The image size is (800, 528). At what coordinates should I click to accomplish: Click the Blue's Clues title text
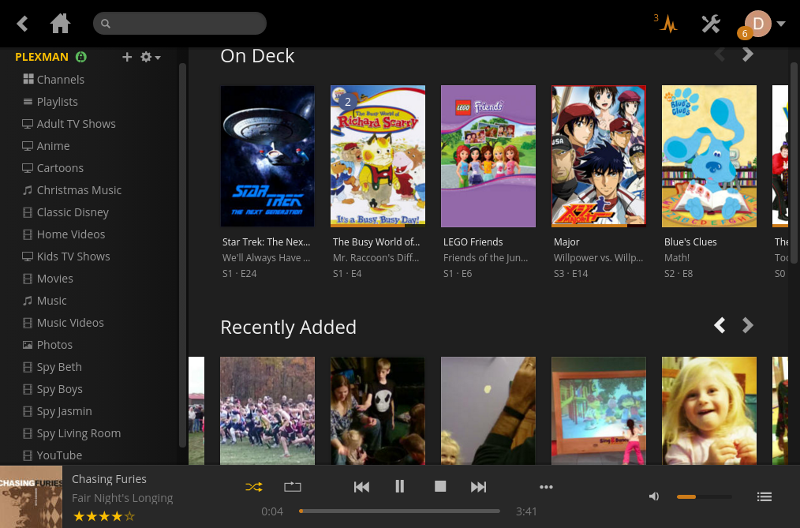[690, 242]
